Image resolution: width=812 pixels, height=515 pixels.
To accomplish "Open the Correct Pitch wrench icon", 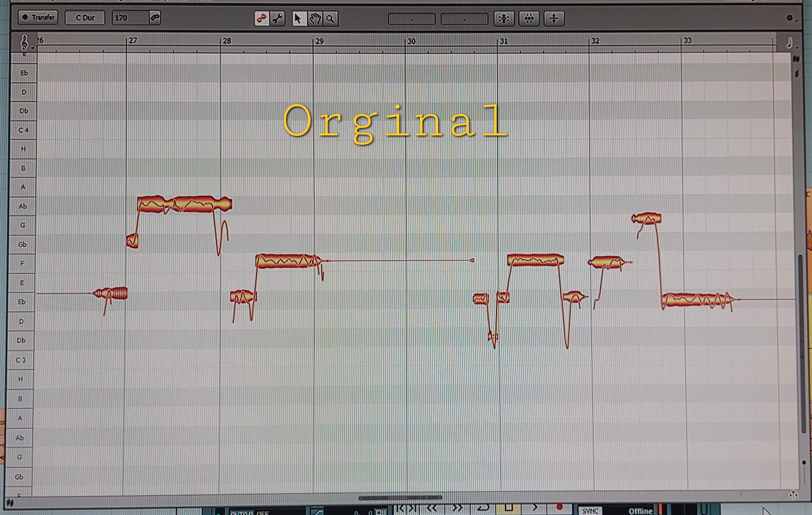I will point(277,18).
